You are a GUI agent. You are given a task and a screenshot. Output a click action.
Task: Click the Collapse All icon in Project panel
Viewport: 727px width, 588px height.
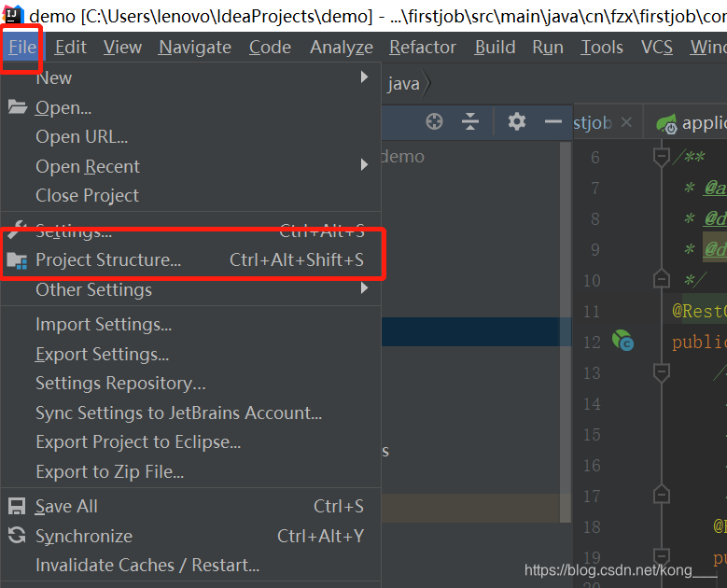tap(470, 121)
